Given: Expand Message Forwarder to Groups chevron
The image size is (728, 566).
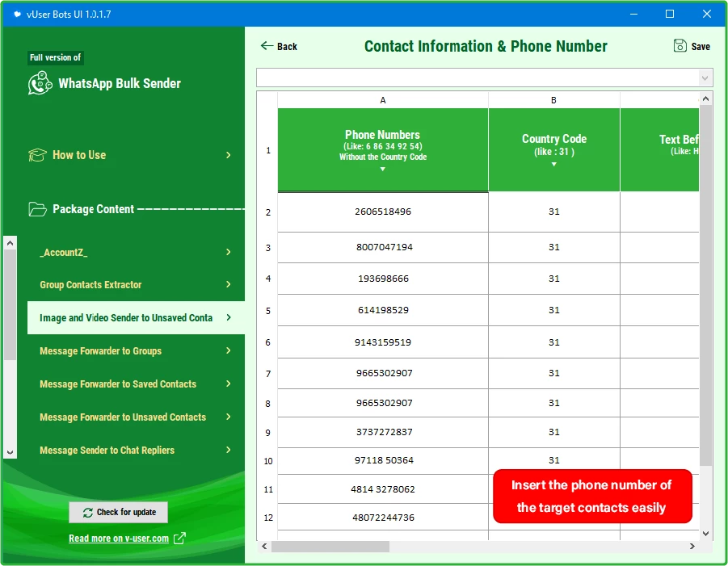Looking at the screenshot, I should pyautogui.click(x=229, y=350).
